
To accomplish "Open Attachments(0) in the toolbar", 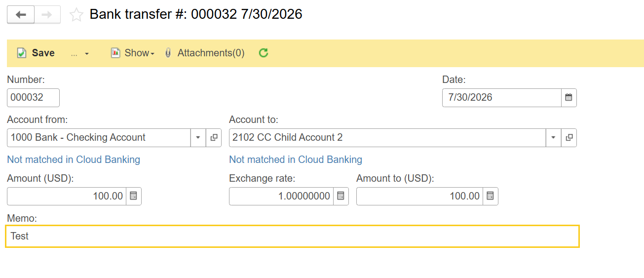I will click(204, 53).
